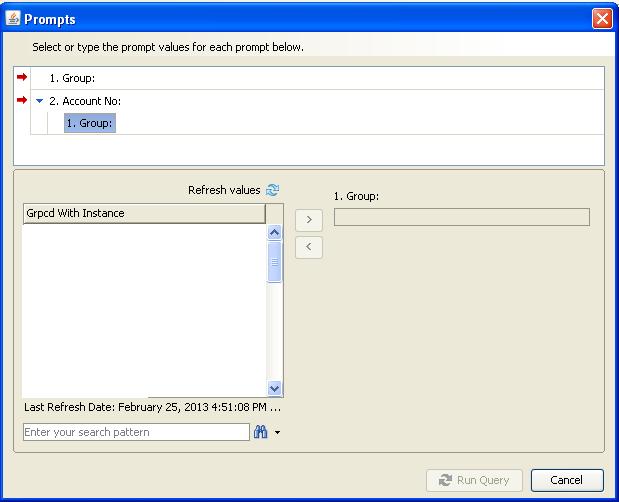The image size is (619, 502).
Task: Click the binoculars search icon
Action: pos(260,432)
